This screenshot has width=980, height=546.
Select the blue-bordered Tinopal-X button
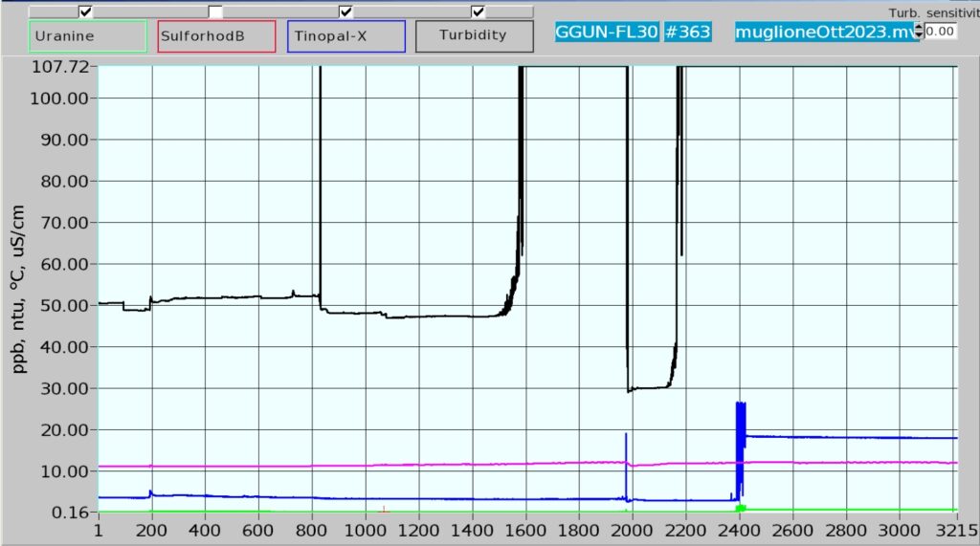pyautogui.click(x=346, y=35)
